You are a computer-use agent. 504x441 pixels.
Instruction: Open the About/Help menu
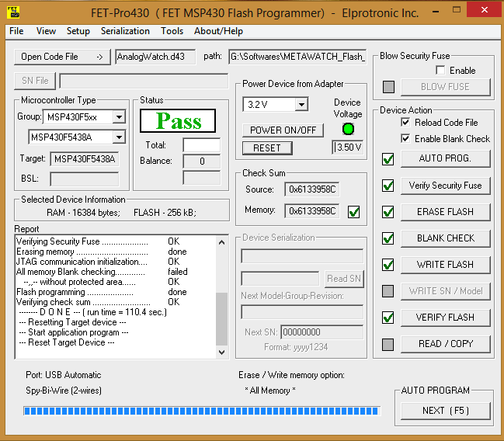pos(218,31)
